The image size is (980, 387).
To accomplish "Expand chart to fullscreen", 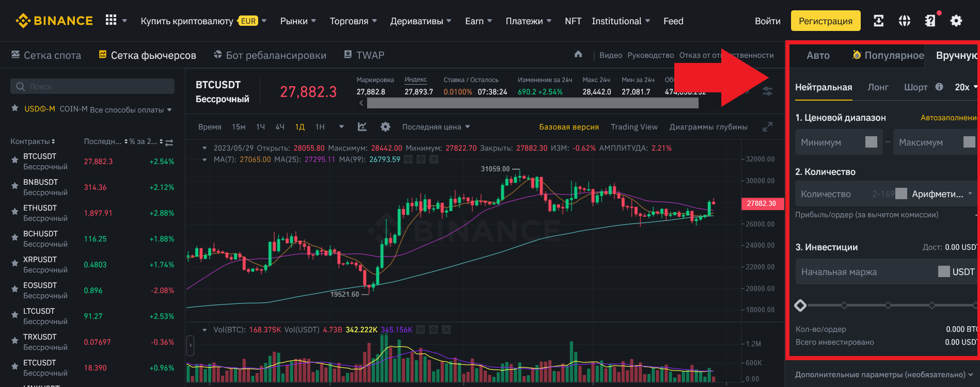I will point(768,126).
